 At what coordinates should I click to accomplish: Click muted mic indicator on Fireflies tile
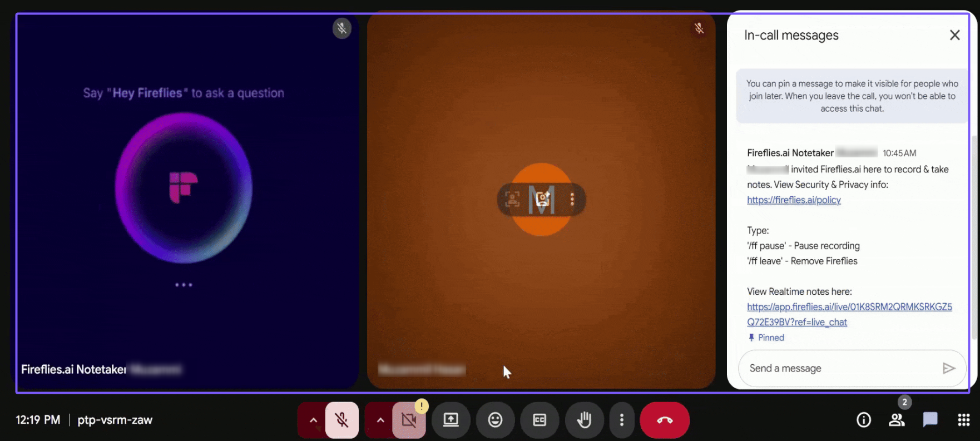click(342, 28)
